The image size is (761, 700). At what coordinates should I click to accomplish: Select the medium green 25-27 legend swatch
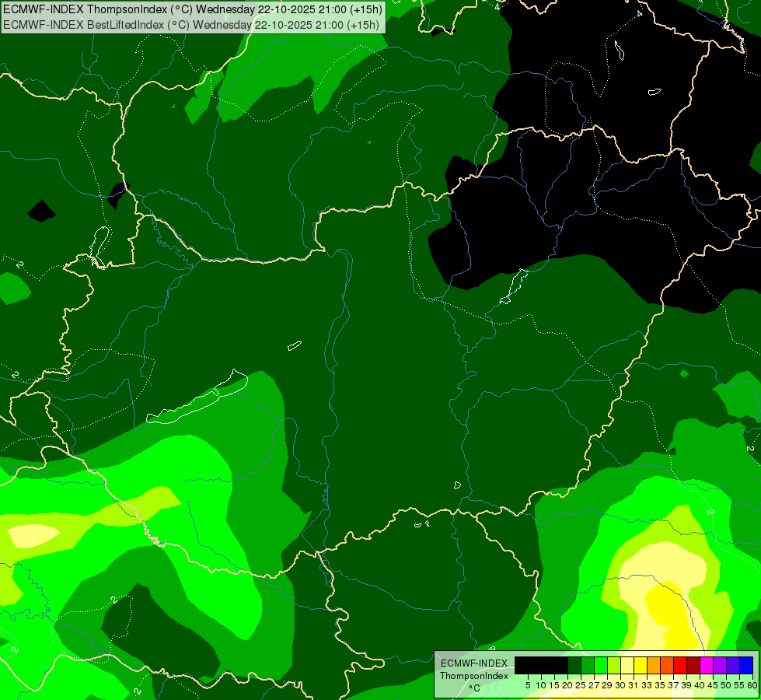[x=588, y=665]
